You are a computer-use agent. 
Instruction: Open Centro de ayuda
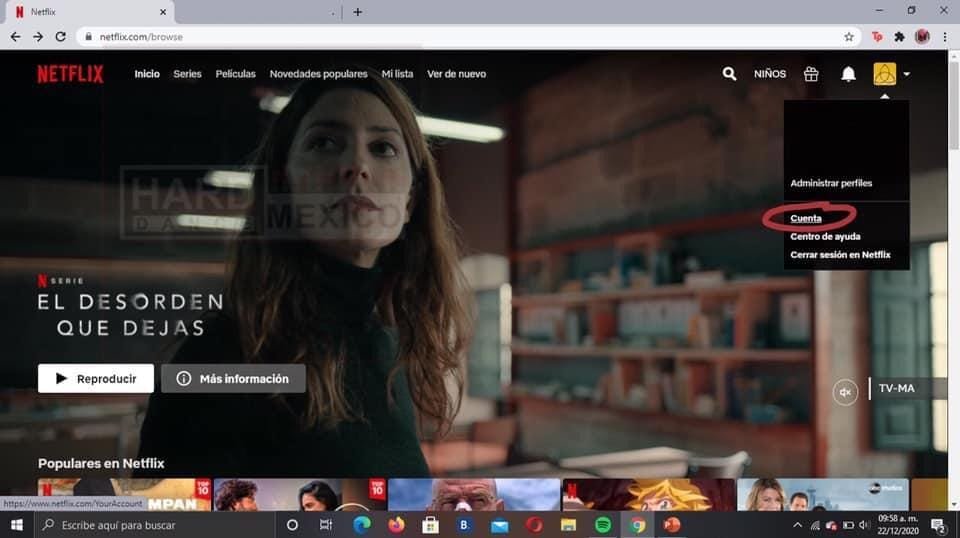point(825,236)
